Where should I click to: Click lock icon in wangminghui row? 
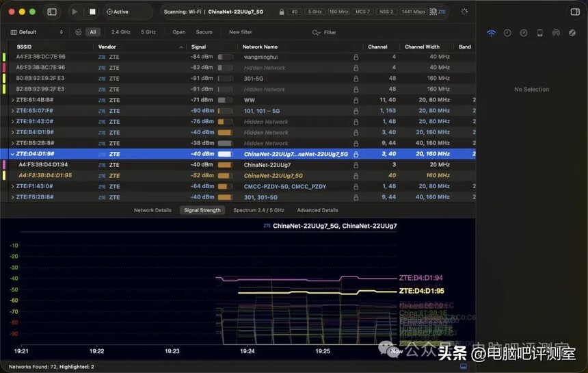[356, 57]
